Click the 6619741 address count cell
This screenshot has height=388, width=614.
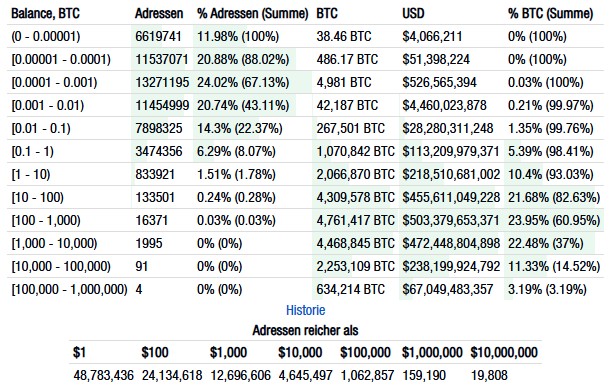coord(158,36)
